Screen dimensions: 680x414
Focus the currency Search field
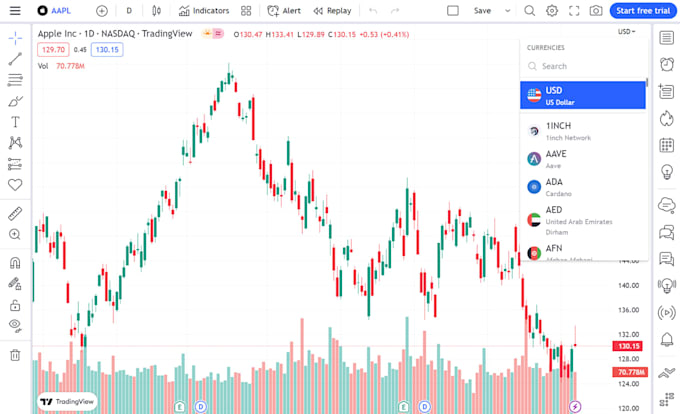click(x=583, y=66)
